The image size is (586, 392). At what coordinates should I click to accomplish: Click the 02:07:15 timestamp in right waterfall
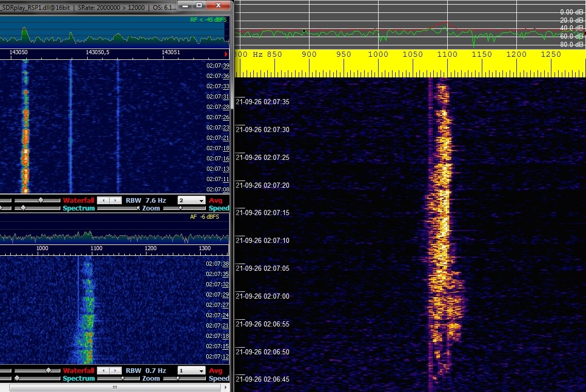(x=263, y=213)
